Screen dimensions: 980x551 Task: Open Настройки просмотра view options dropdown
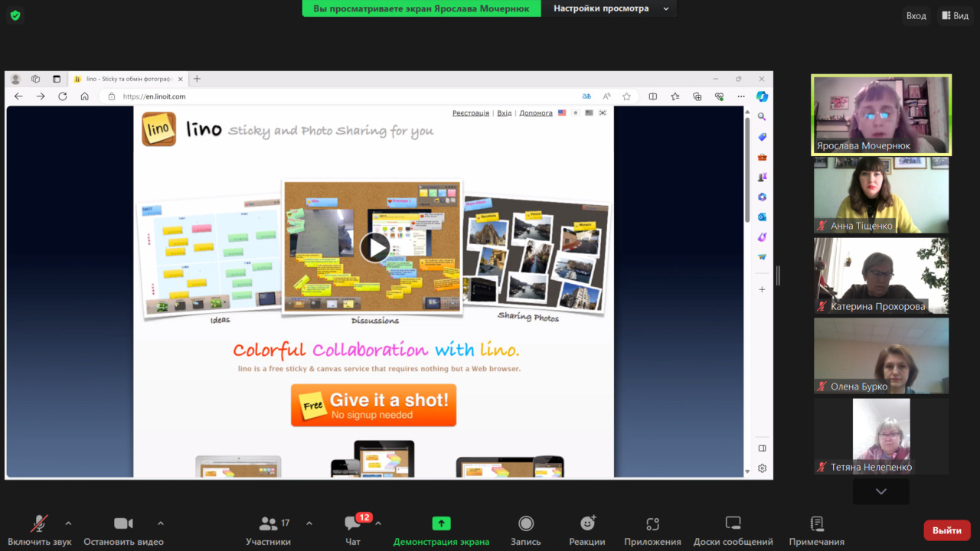(x=611, y=8)
